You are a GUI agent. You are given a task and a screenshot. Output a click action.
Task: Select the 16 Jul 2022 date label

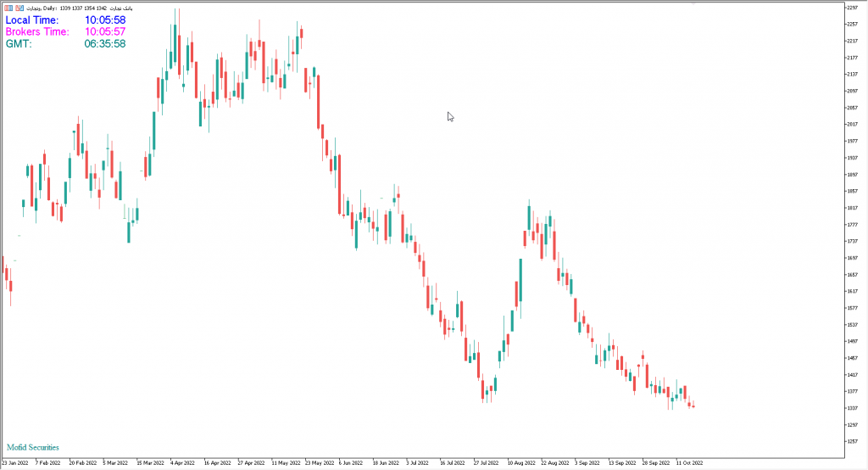453,463
